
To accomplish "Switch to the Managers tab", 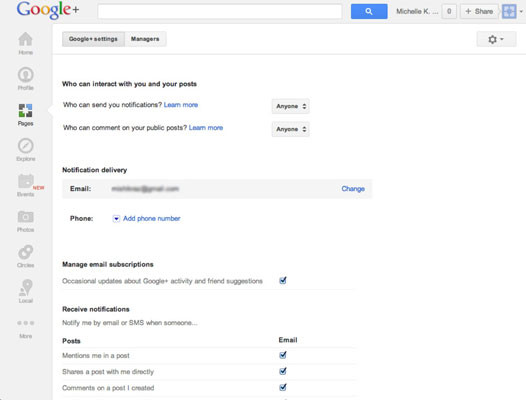I will coord(145,39).
